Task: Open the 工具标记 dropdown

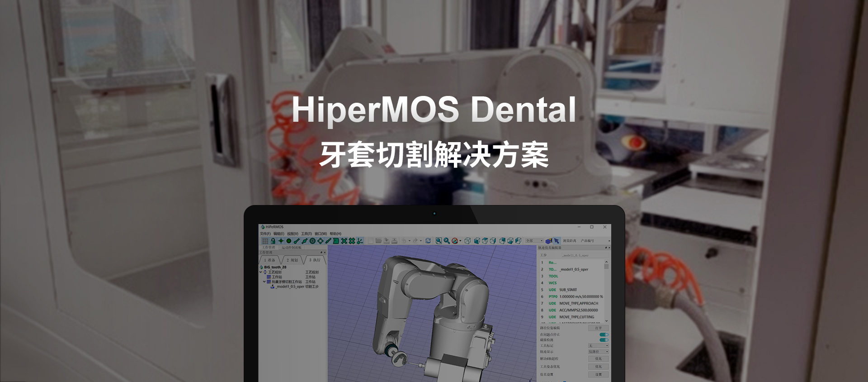Action: pyautogui.click(x=599, y=346)
